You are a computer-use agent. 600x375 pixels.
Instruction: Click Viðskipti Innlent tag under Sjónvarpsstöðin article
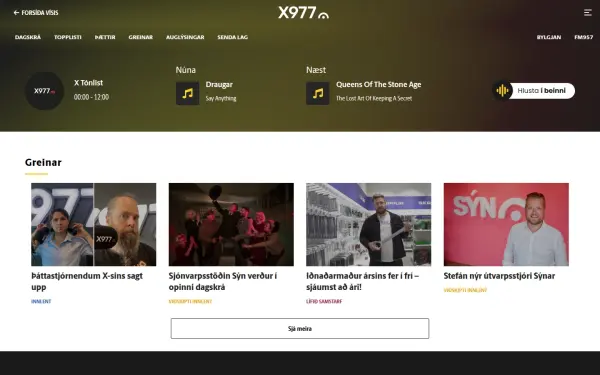[x=190, y=302]
